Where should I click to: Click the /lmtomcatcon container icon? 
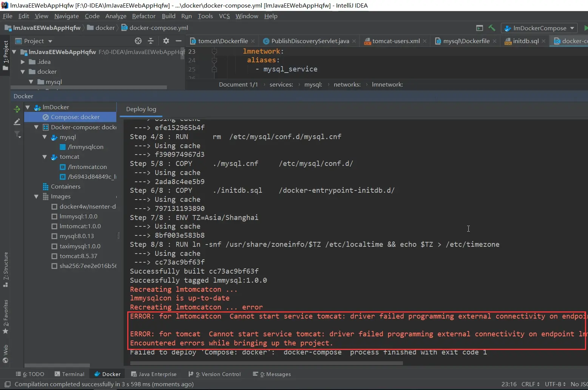coord(63,167)
